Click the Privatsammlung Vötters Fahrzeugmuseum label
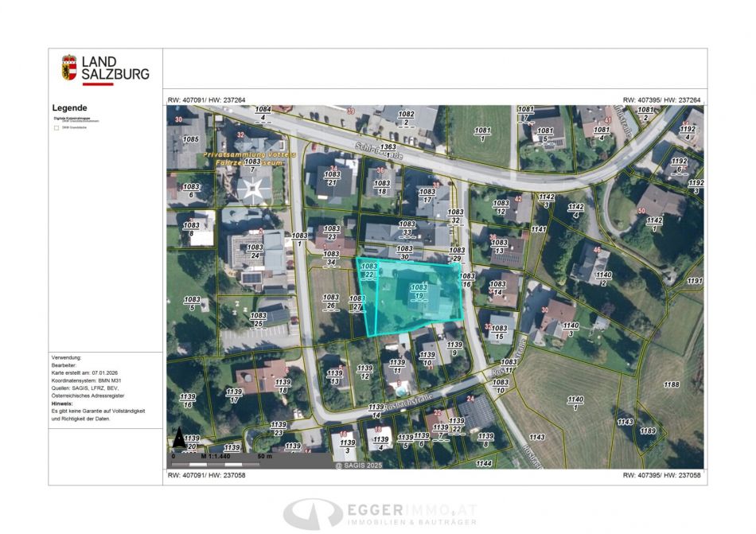This screenshot has height=534, width=756. 249,157
